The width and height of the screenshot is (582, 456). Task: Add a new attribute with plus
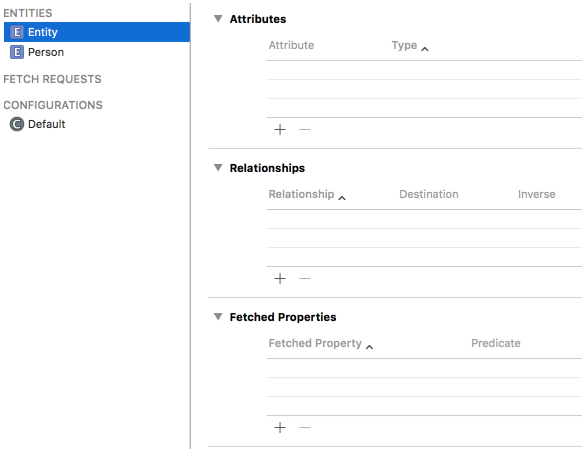tap(280, 129)
